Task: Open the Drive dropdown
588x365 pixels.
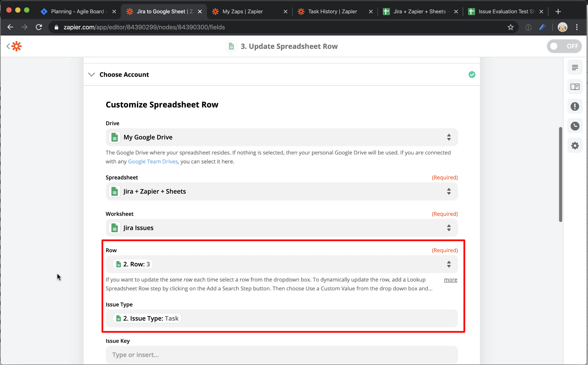Action: click(281, 137)
